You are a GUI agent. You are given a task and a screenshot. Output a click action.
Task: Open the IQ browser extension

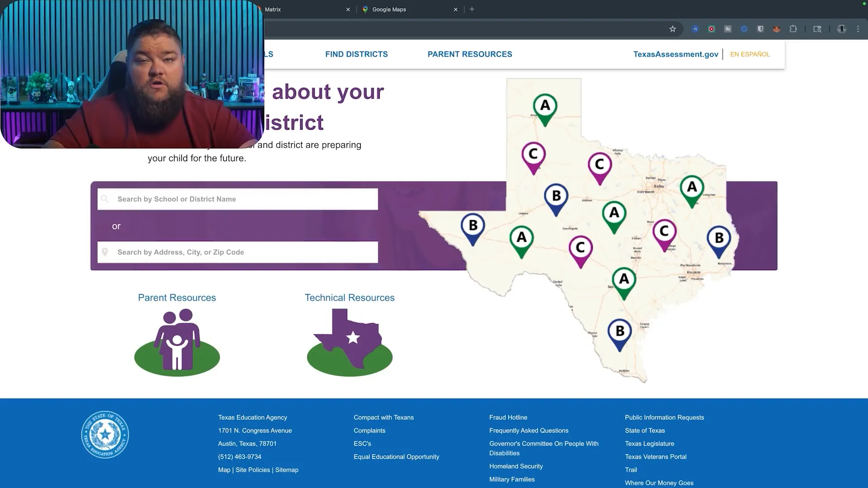click(x=695, y=29)
